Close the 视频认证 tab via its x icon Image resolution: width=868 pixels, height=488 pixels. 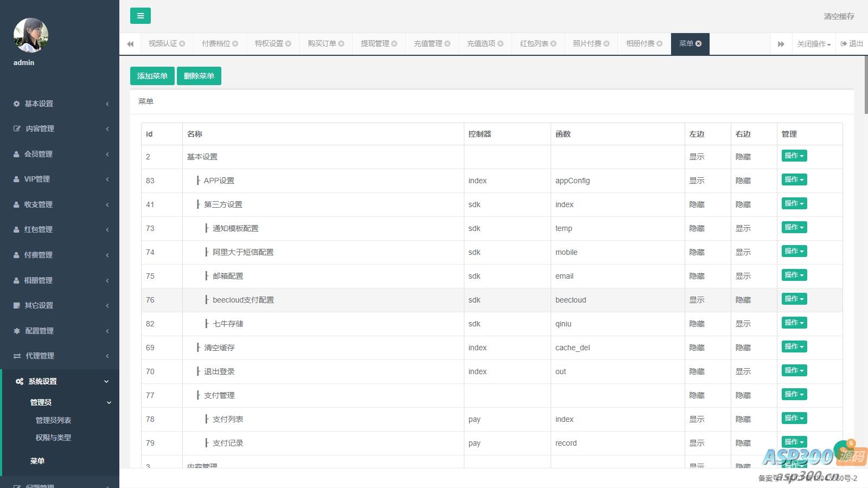(182, 44)
